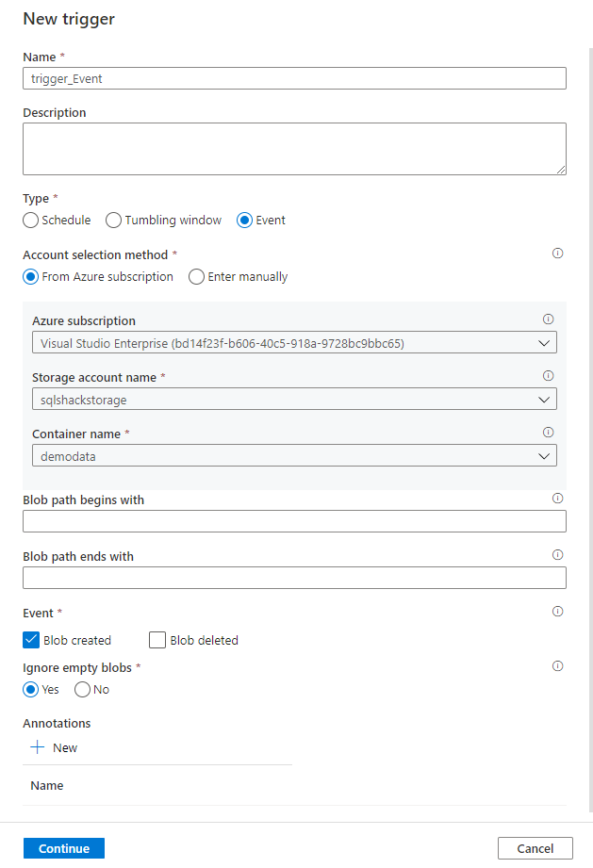Select the Schedule trigger type
Image resolution: width=593 pixels, height=868 pixels.
click(x=31, y=221)
